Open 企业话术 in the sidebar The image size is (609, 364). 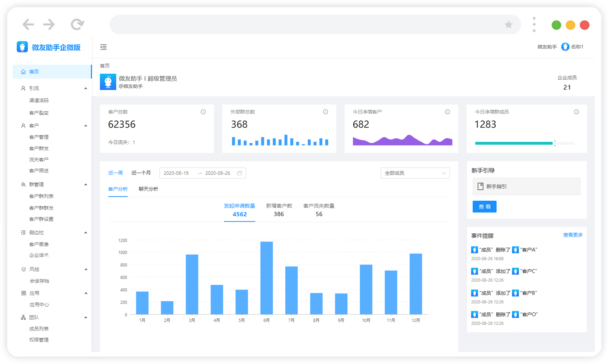point(39,255)
